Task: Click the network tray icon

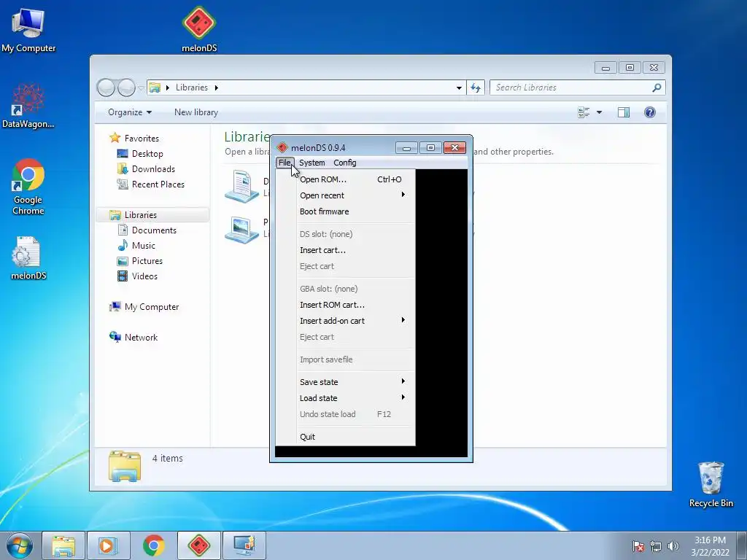Action: [x=656, y=546]
